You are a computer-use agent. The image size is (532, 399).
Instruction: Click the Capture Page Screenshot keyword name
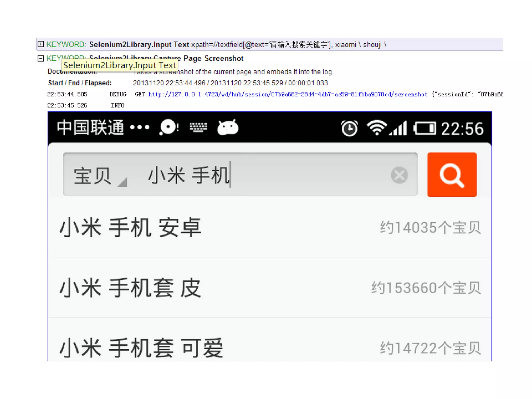pos(213,58)
